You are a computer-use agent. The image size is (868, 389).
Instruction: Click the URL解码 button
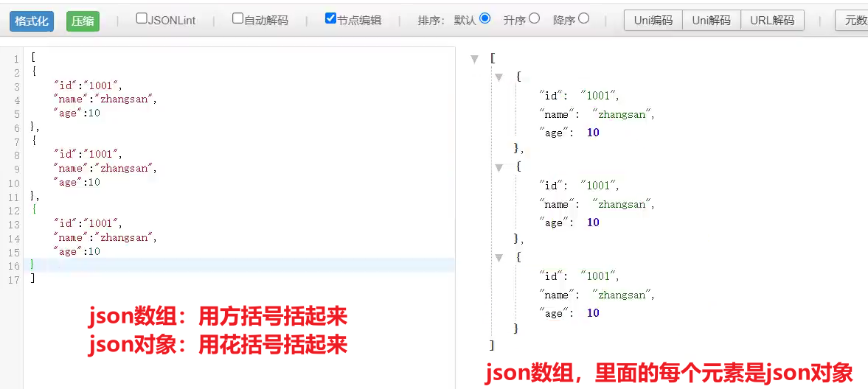tap(772, 21)
